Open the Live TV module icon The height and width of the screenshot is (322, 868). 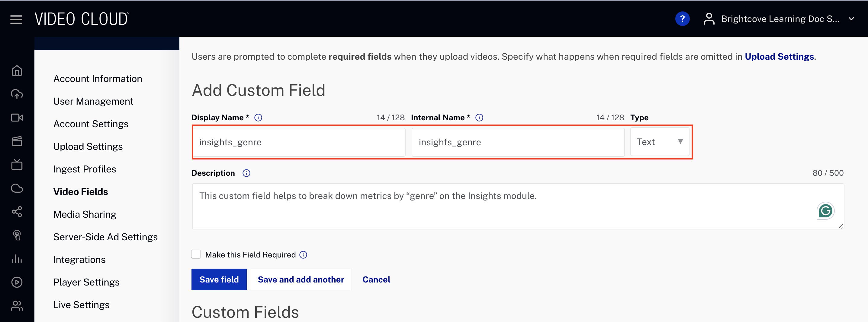[x=17, y=165]
